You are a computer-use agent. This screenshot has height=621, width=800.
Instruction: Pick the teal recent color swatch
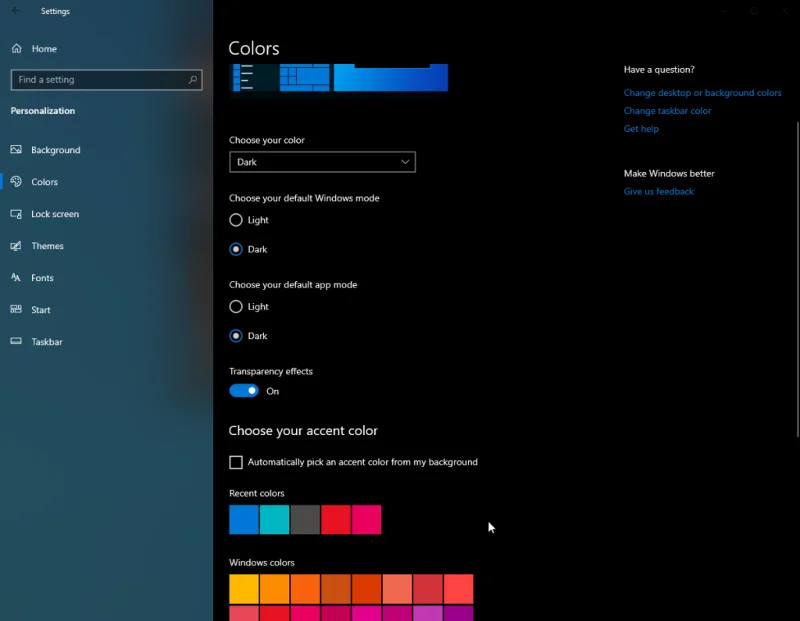tap(275, 520)
